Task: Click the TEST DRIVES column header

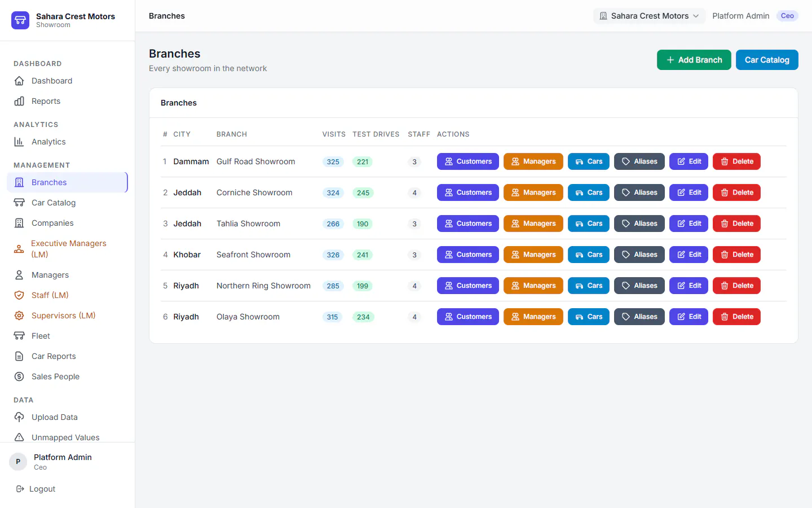Action: coord(376,134)
